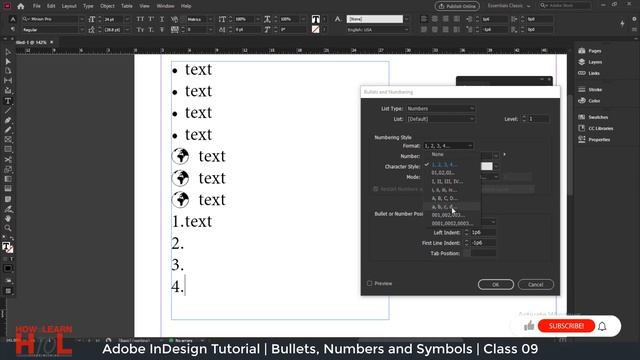Viewport: 640px width, 360px height.
Task: Open the Swatches panel icon
Action: [582, 117]
